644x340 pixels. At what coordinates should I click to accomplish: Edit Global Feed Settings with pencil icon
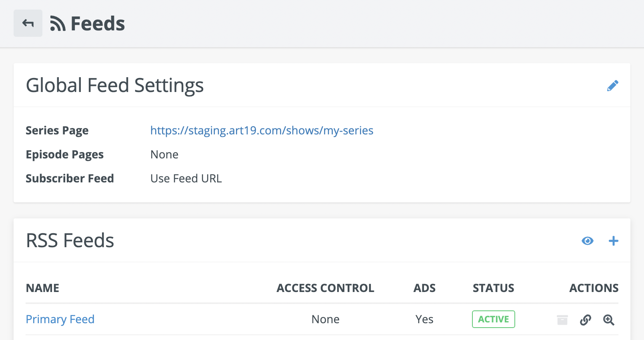click(x=612, y=86)
